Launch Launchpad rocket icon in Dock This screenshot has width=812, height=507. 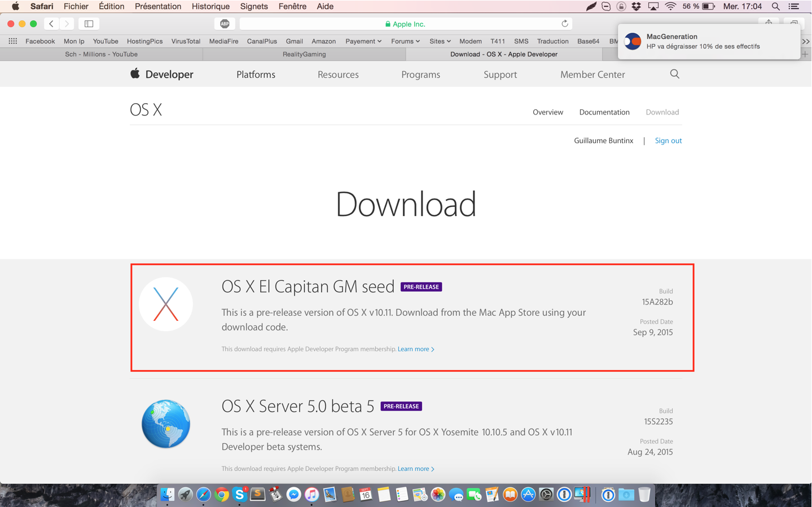coord(186,495)
